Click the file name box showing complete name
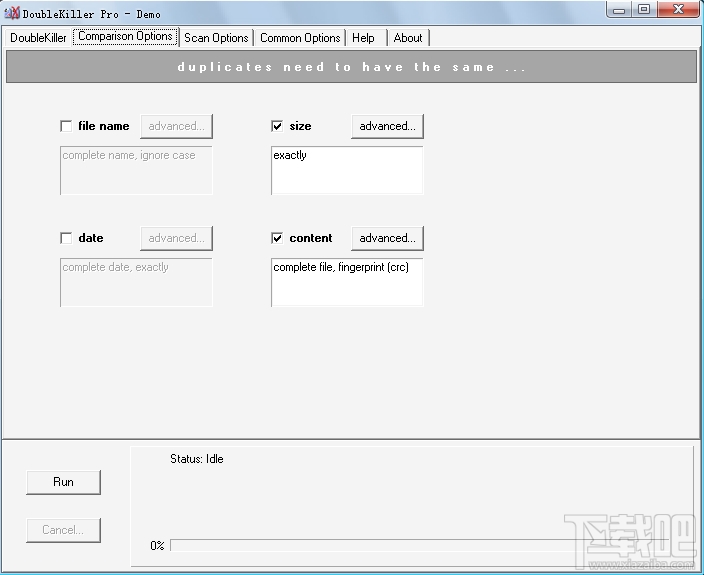This screenshot has height=575, width=704. click(x=136, y=170)
